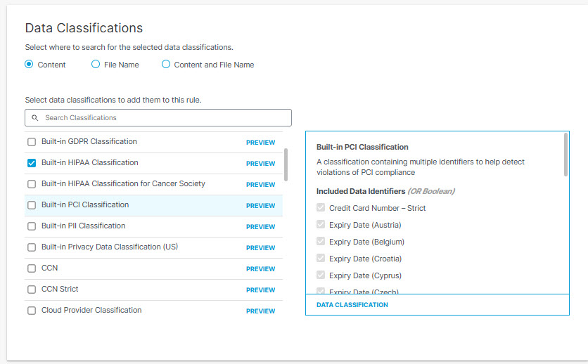This screenshot has width=588, height=364.
Task: Check Built-in GDPR Classification checkbox
Action: pos(32,142)
